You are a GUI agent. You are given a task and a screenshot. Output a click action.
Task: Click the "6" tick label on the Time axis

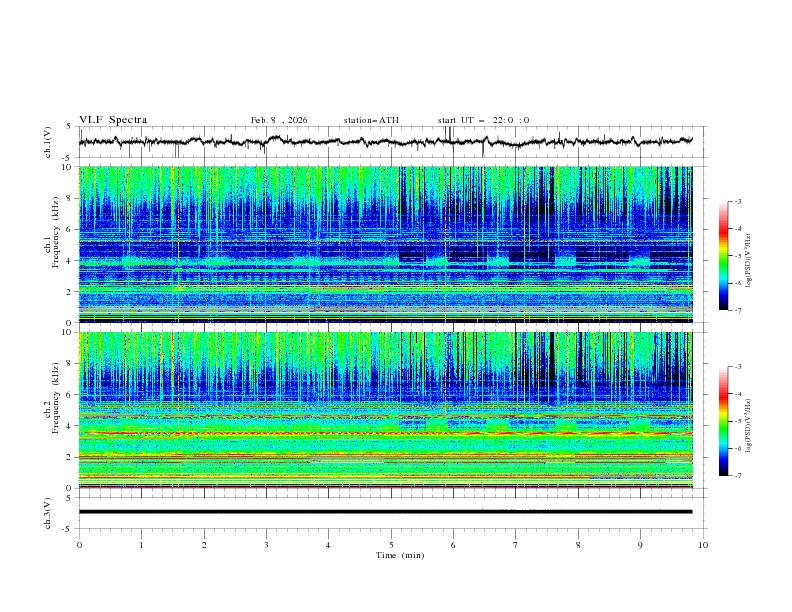coord(453,545)
